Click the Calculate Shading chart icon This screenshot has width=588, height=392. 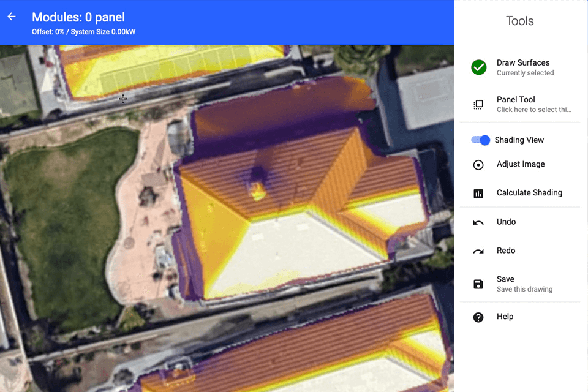click(x=478, y=194)
